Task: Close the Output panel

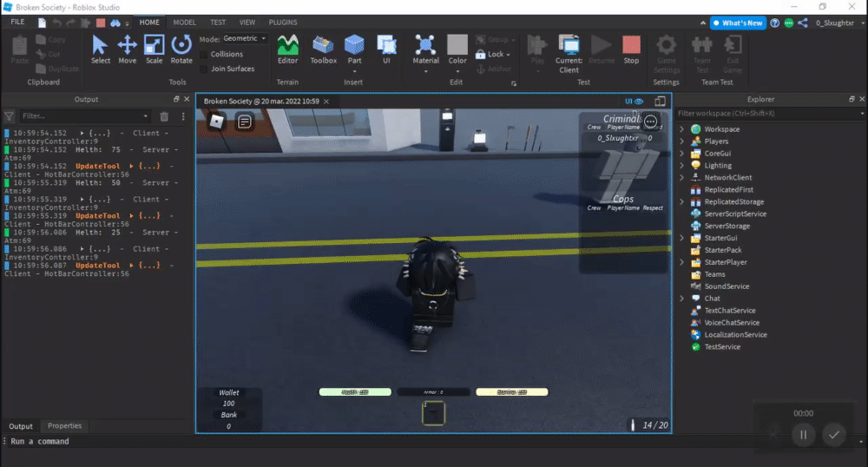Action: pyautogui.click(x=187, y=99)
